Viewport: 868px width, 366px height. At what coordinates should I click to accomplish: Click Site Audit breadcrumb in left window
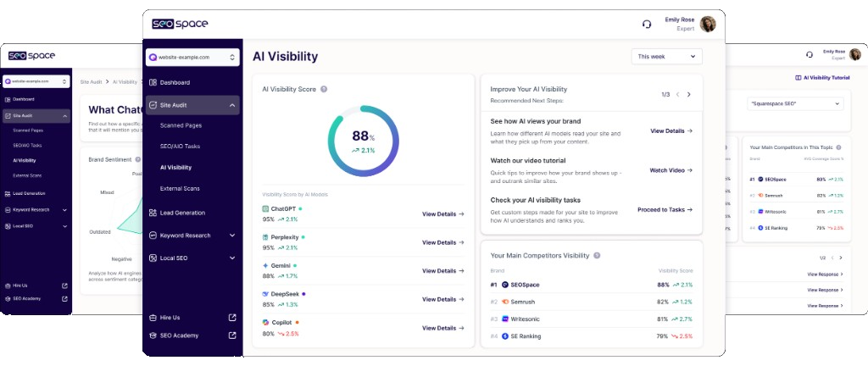91,82
